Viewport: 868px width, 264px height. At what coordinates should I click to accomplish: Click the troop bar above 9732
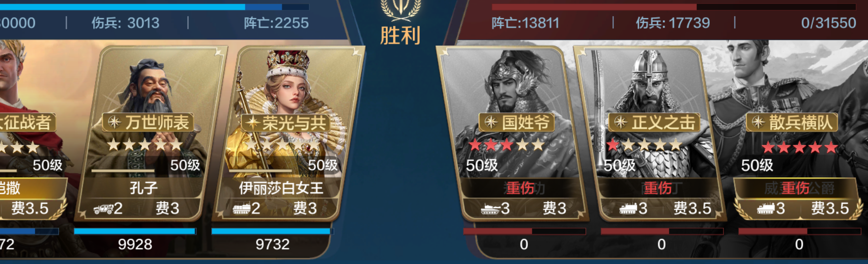pos(272,231)
